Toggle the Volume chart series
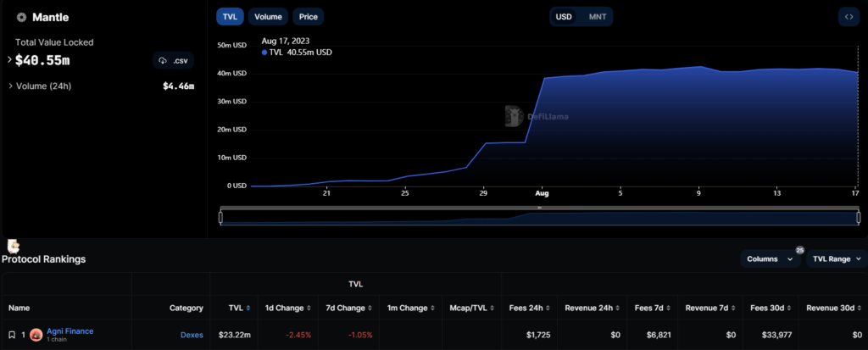Screen dimensions: 868x350 (268, 17)
